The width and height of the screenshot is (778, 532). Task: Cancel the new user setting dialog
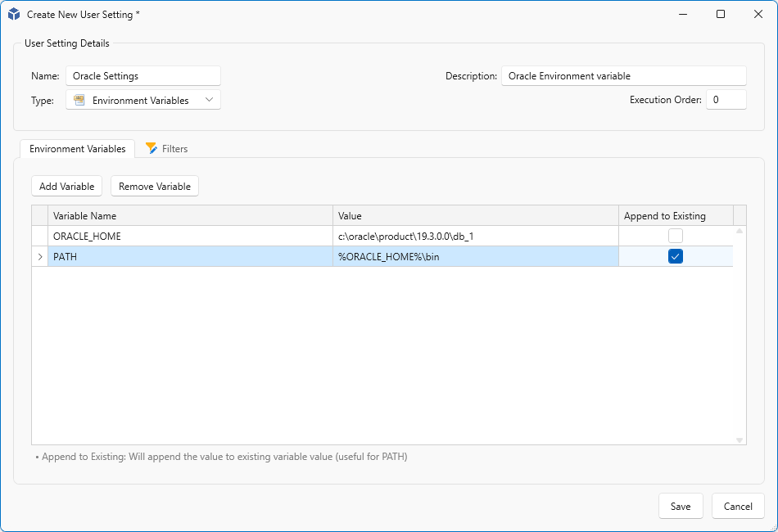pyautogui.click(x=738, y=506)
